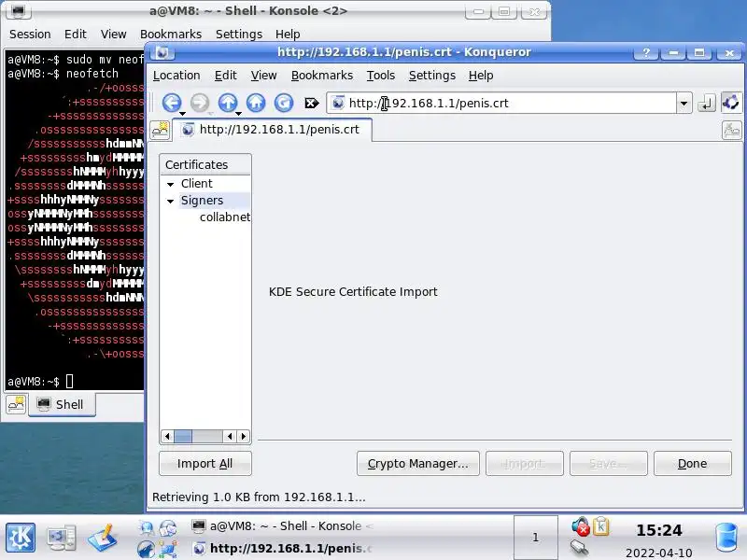
Task: Reload the page with the Reload icon
Action: coord(284,103)
